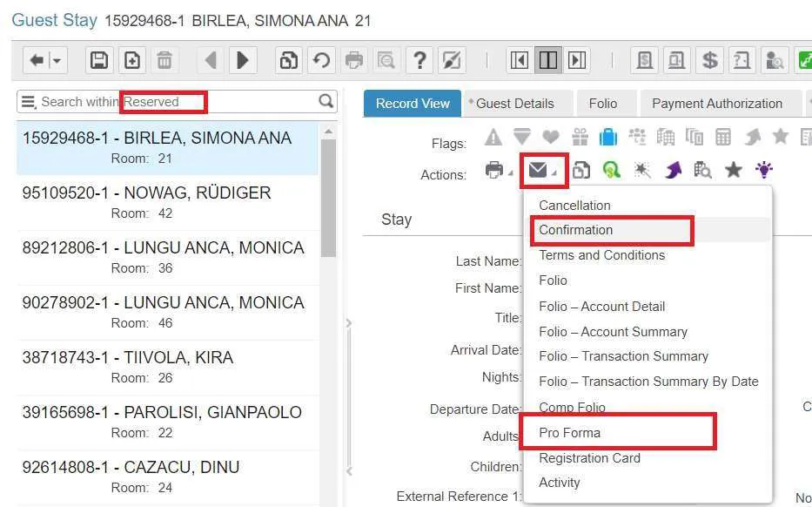
Task: Choose Registration Card from the menu
Action: pyautogui.click(x=589, y=458)
